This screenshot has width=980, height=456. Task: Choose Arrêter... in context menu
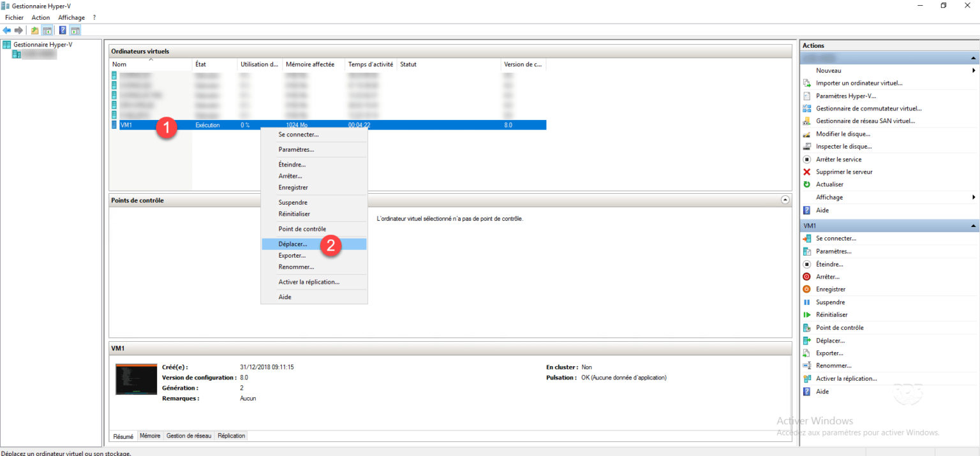[314, 176]
